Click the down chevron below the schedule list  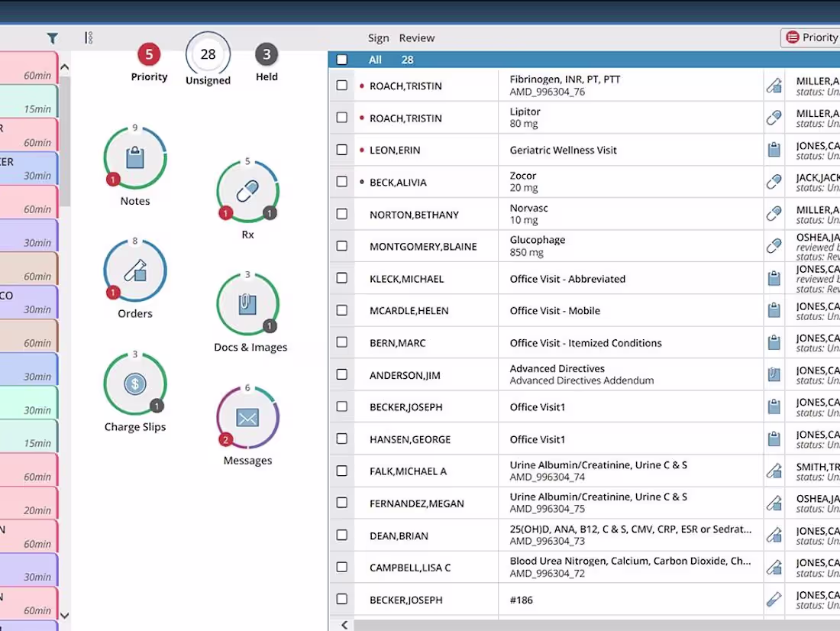coord(65,616)
